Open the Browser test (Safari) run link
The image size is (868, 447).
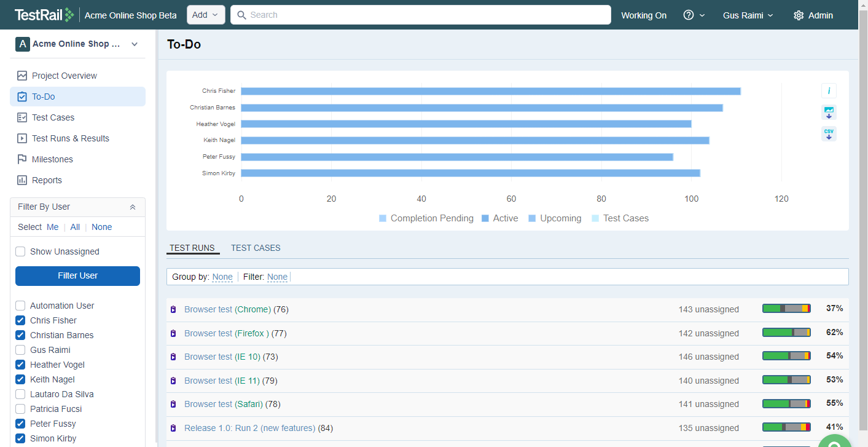pos(224,404)
